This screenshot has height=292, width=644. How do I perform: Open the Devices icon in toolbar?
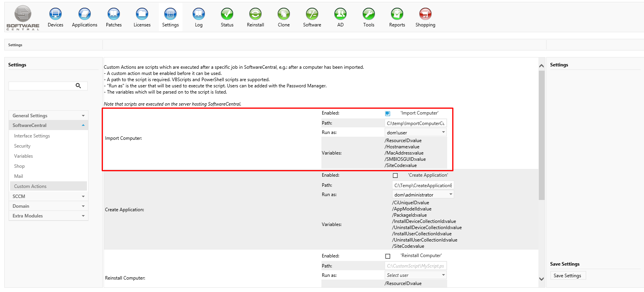tap(56, 14)
